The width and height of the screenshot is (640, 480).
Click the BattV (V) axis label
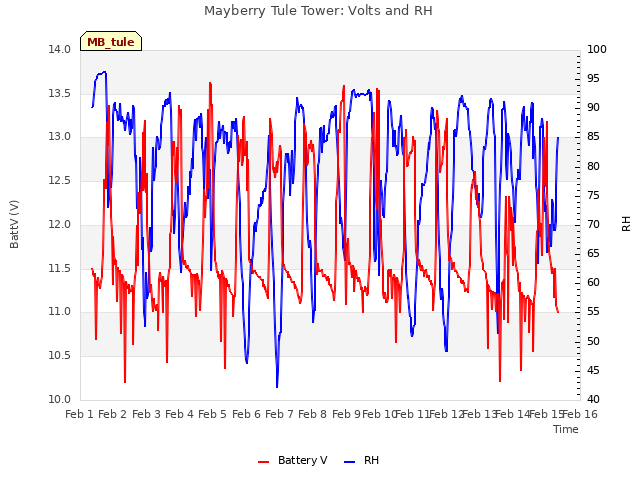point(14,224)
